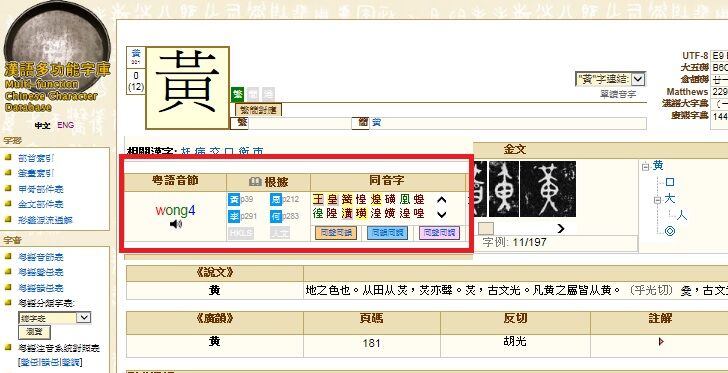Image resolution: width=728 pixels, height=373 pixels.
Task: Select the green 繁 traditional form toggle
Action: [x=237, y=94]
